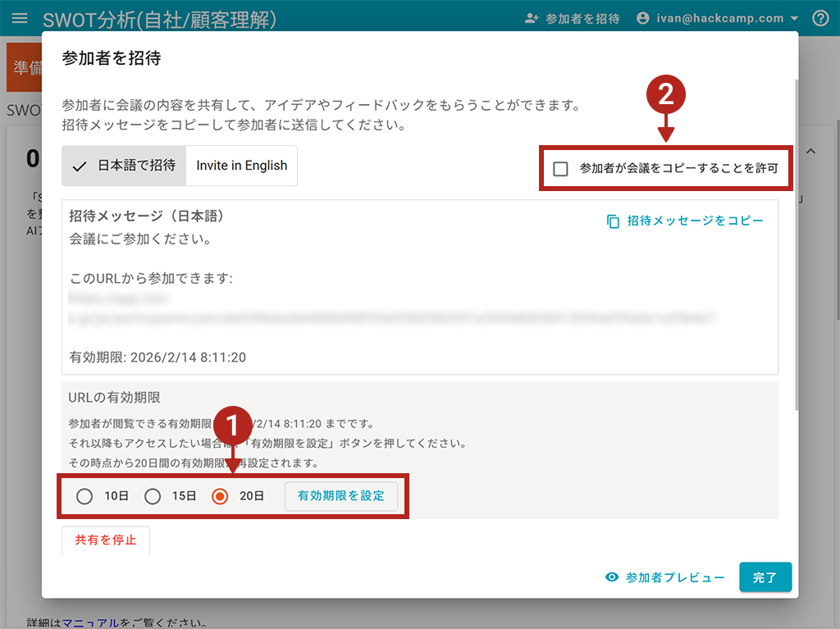This screenshot has height=629, width=840.
Task: Select the 15日 expiration radio button
Action: [x=153, y=496]
